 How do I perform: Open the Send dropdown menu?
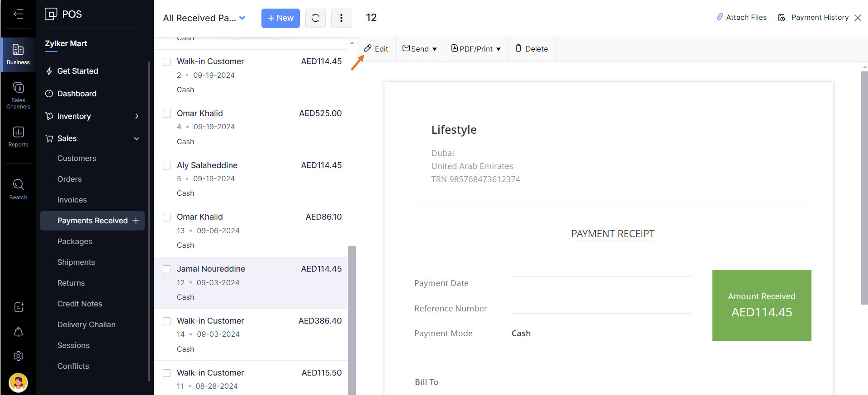coord(420,49)
